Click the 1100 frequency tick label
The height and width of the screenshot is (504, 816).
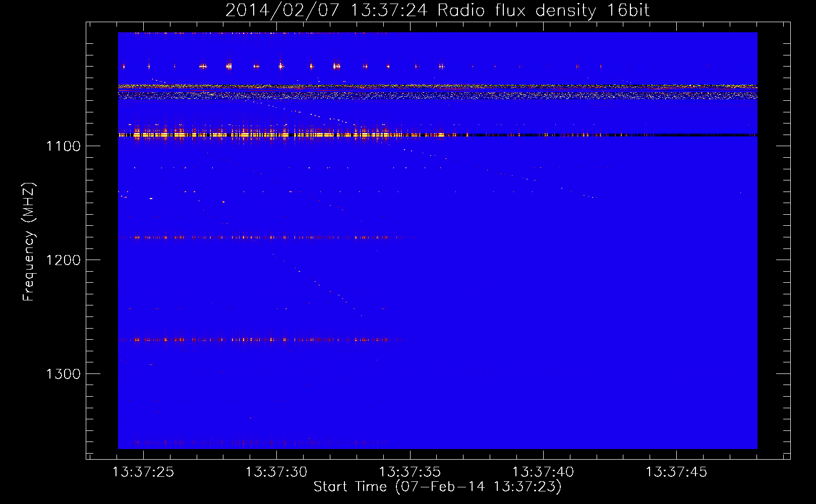[x=63, y=146]
